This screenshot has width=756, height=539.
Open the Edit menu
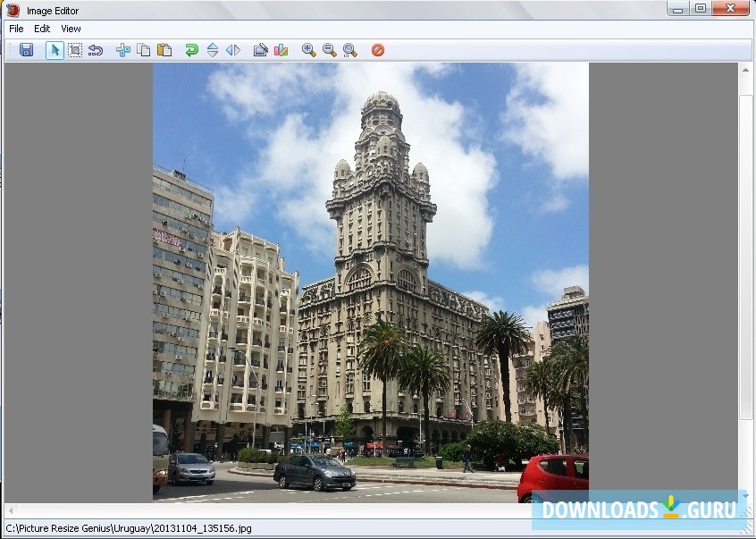click(x=41, y=29)
